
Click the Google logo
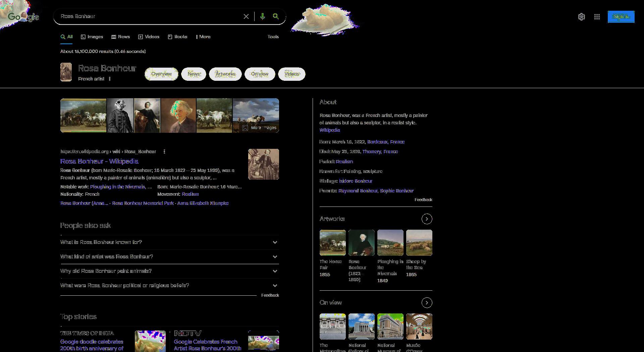(23, 17)
